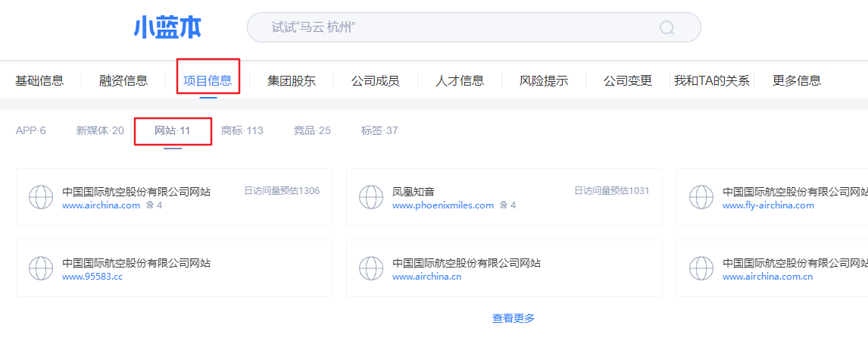Click the site title above www.airchina.com.cn
Viewport: 868px width, 338px height.
point(795,263)
